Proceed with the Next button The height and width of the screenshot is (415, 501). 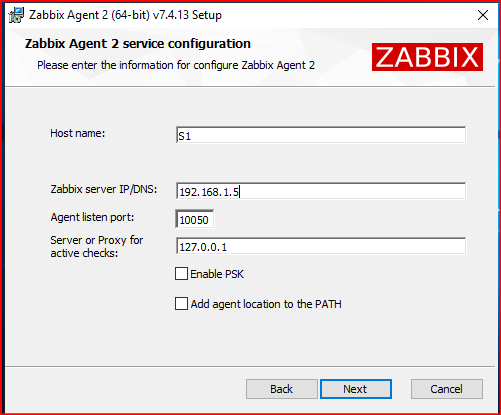[356, 389]
